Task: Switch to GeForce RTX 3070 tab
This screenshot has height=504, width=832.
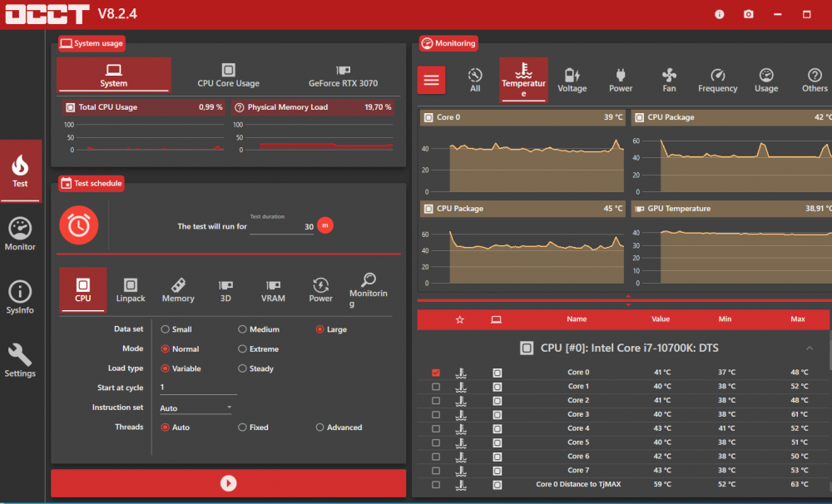Action: click(343, 75)
